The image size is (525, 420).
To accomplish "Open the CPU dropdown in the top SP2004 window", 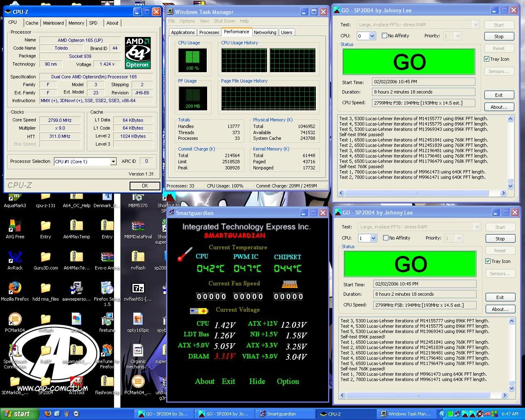I will [x=372, y=36].
